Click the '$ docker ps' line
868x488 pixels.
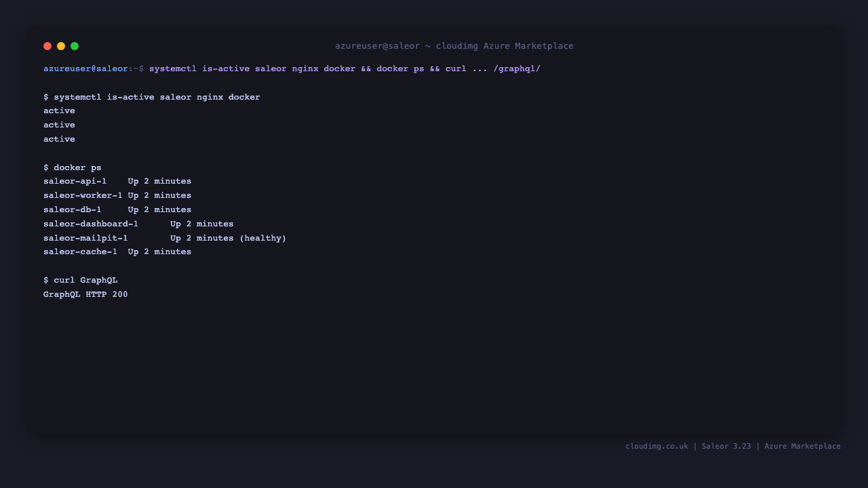[73, 167]
